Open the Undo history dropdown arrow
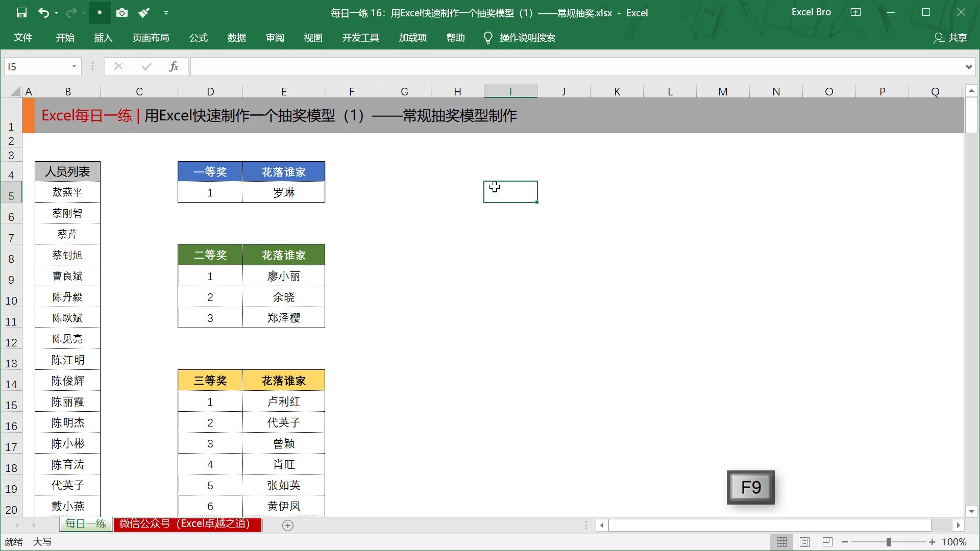This screenshot has width=980, height=551. (x=56, y=12)
